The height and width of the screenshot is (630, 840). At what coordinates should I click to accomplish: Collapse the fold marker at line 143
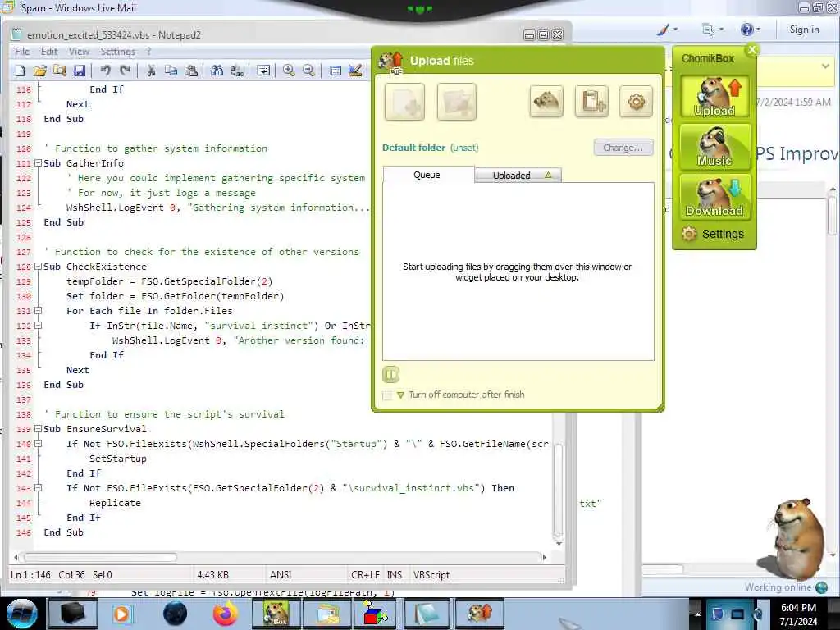point(38,488)
